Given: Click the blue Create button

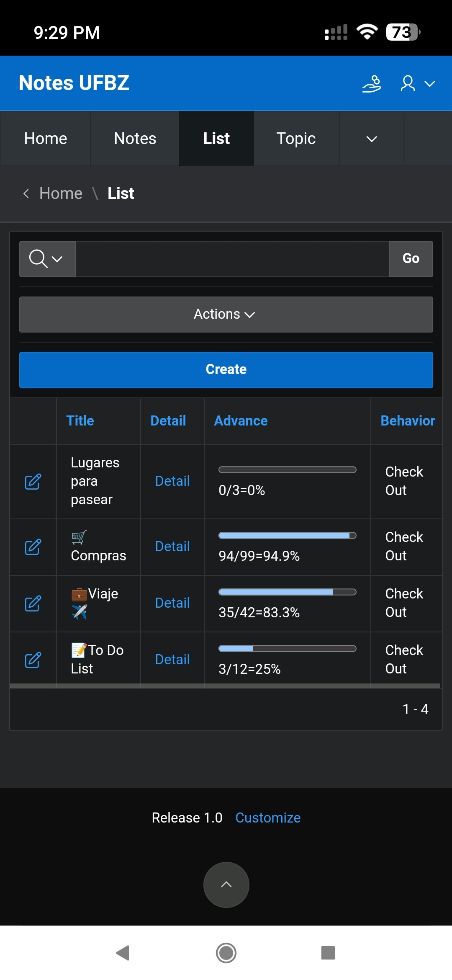Looking at the screenshot, I should point(226,370).
